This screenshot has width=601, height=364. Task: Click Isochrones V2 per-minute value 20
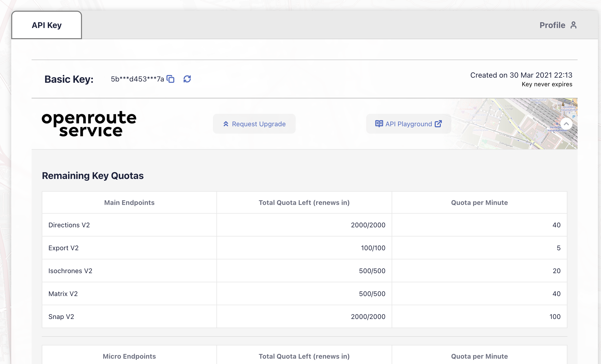click(x=557, y=271)
